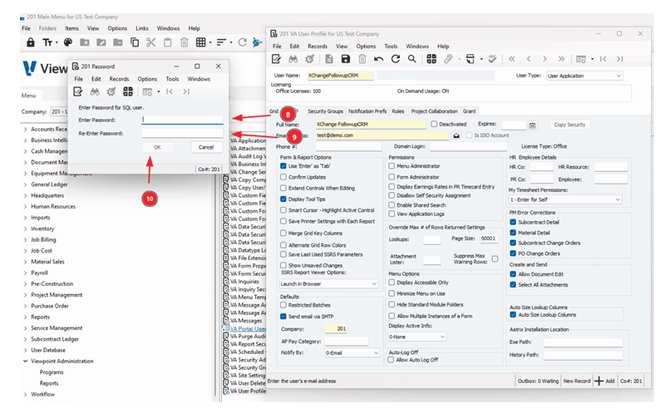The height and width of the screenshot is (413, 670).
Task: Click Cancel in the Password dialog
Action: [206, 147]
